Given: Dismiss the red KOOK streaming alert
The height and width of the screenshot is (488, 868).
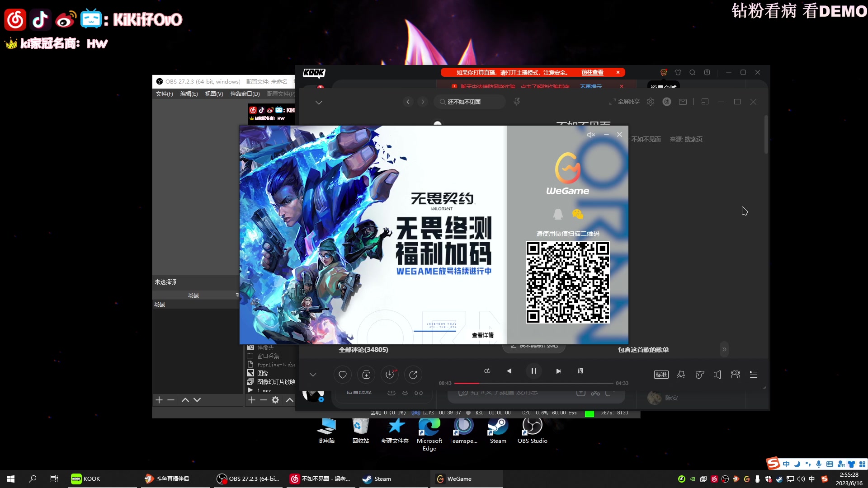Looking at the screenshot, I should click(618, 72).
